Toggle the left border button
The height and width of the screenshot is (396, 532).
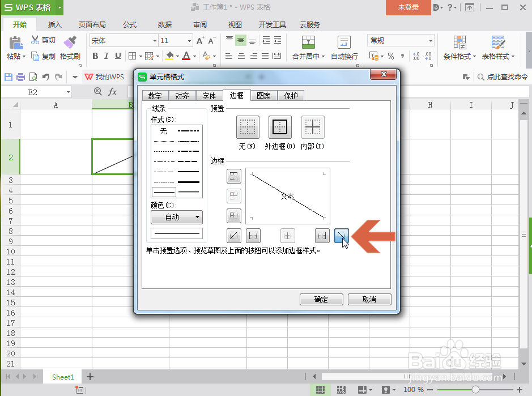[x=253, y=236]
